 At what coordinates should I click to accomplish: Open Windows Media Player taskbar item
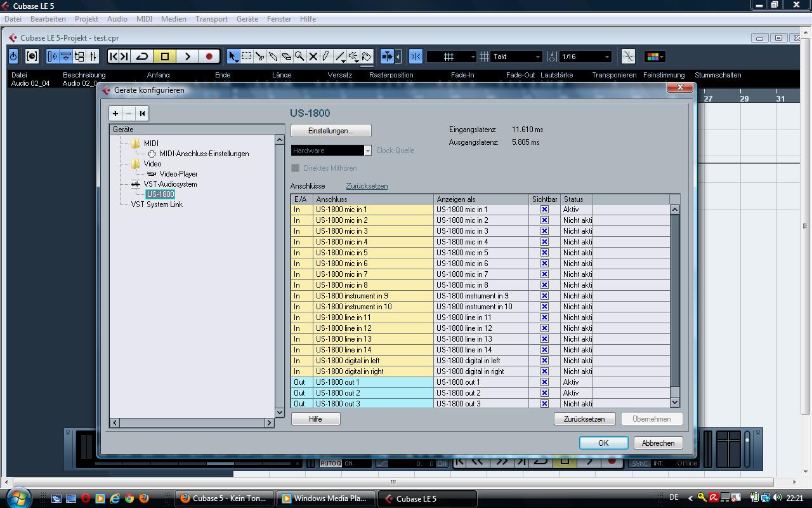(x=325, y=498)
